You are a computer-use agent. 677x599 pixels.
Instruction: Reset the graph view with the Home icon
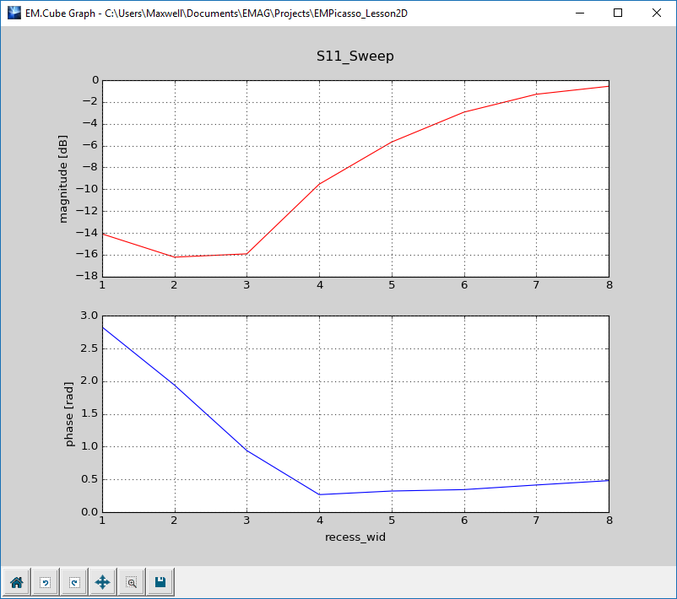pos(16,583)
